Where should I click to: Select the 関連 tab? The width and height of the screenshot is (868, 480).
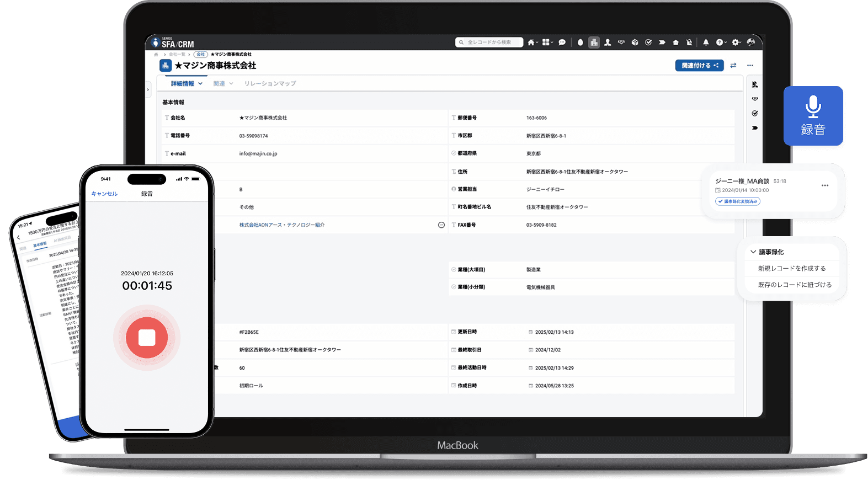(x=219, y=84)
